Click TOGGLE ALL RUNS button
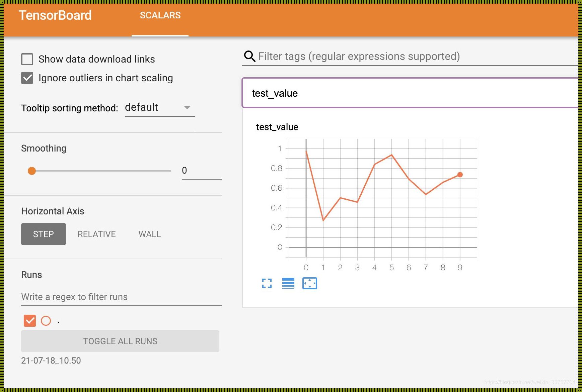The height and width of the screenshot is (392, 582). pos(120,341)
